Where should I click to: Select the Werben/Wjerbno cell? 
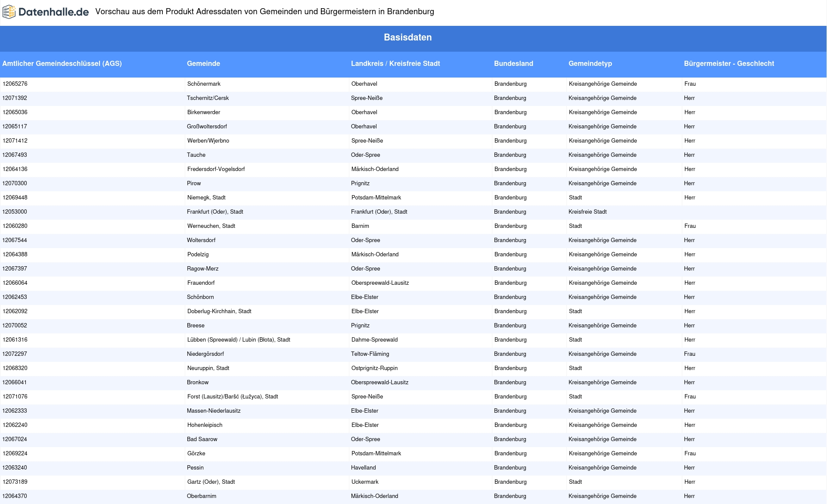tap(267, 141)
